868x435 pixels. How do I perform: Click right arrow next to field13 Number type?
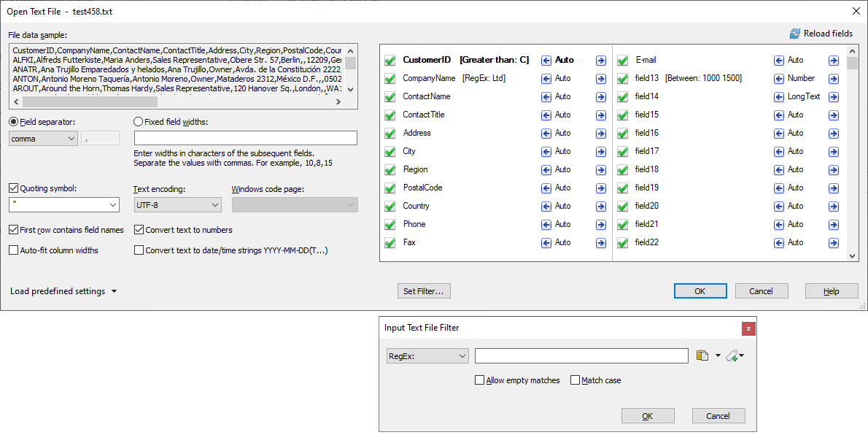834,79
